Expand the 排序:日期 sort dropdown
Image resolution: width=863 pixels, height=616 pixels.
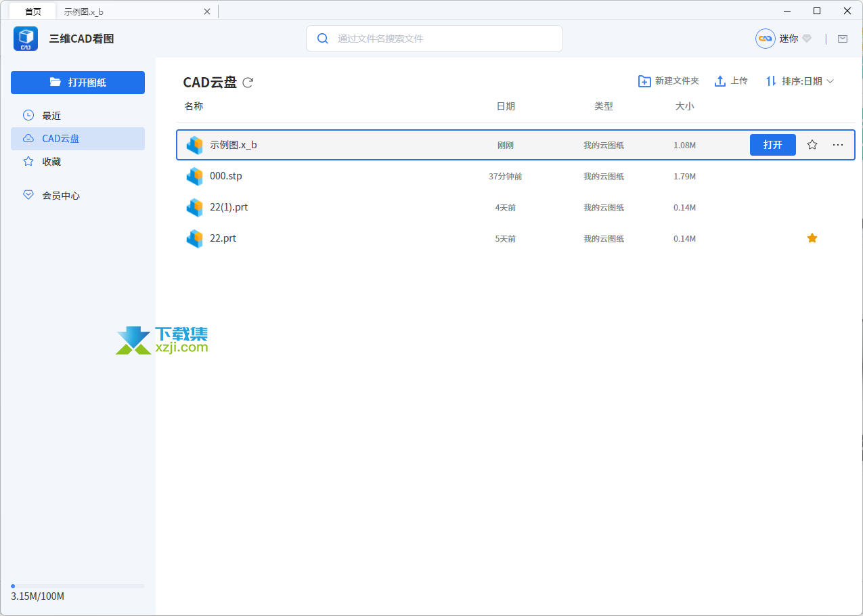coord(800,81)
